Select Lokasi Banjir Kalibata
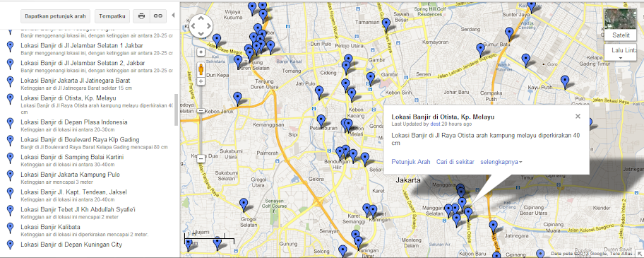 51,227
